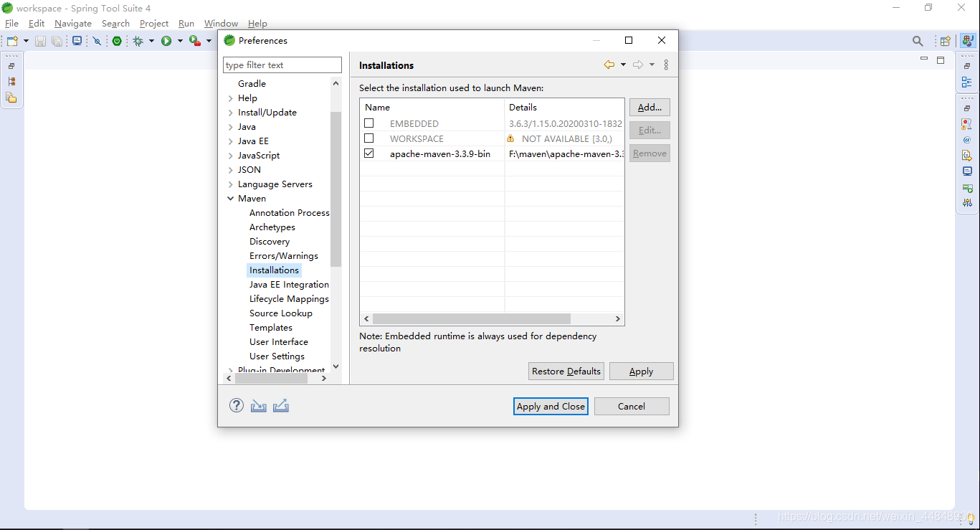This screenshot has width=980, height=530.
Task: Click the preferences tree vertical scrollbar thumb
Action: point(336,189)
